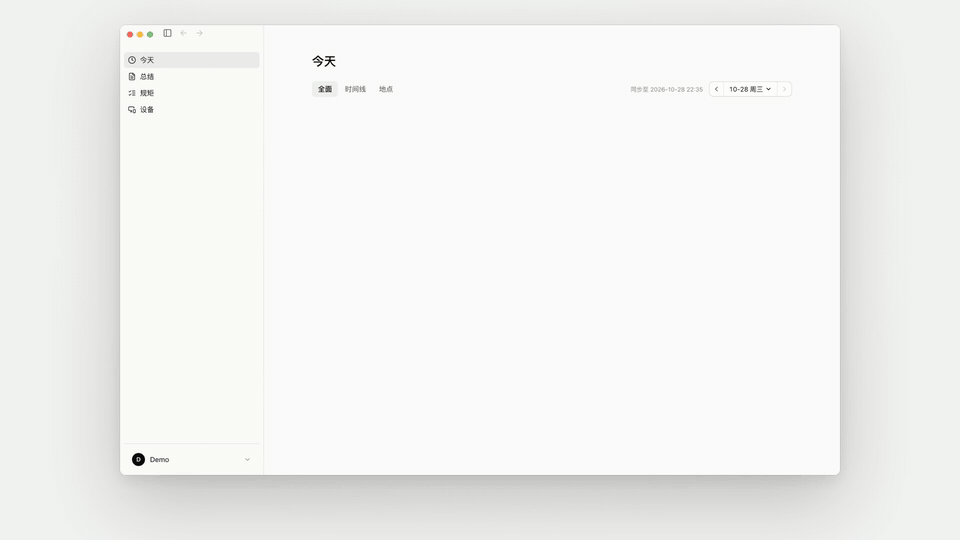Minimize the window with yellow button
960x540 pixels.
140,34
